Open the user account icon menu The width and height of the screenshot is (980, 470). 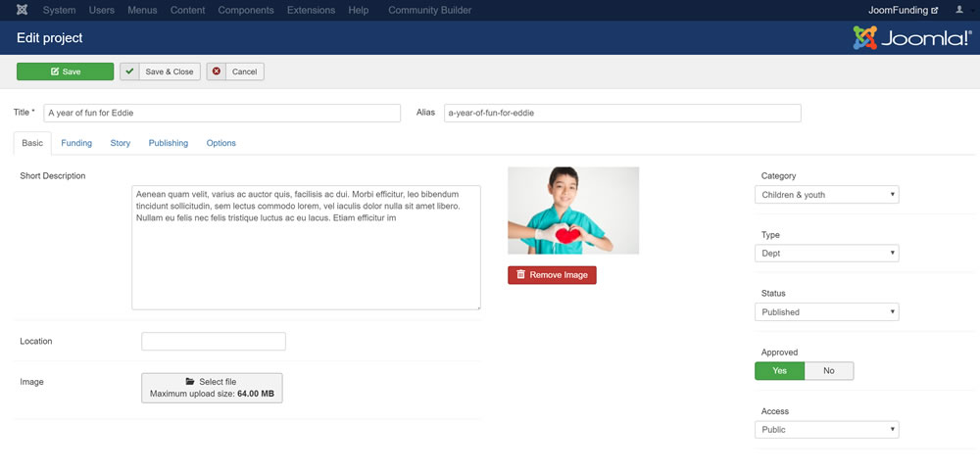click(961, 10)
